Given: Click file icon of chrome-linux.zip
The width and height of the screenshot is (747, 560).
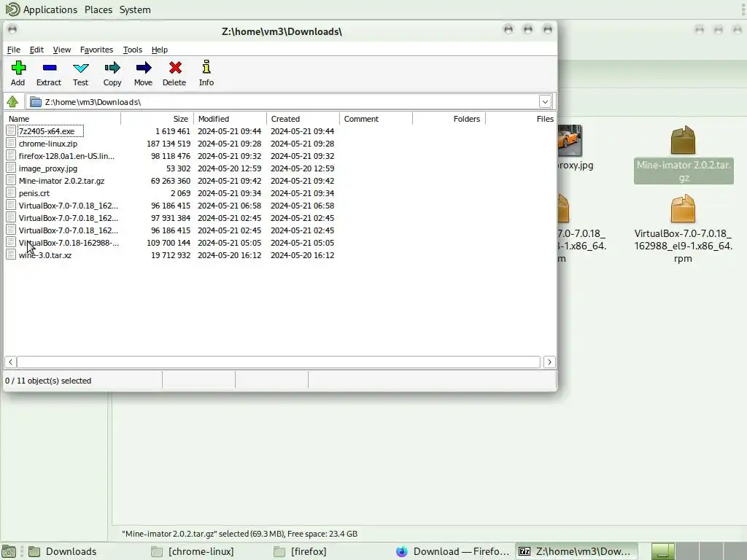Looking at the screenshot, I should click(x=11, y=144).
